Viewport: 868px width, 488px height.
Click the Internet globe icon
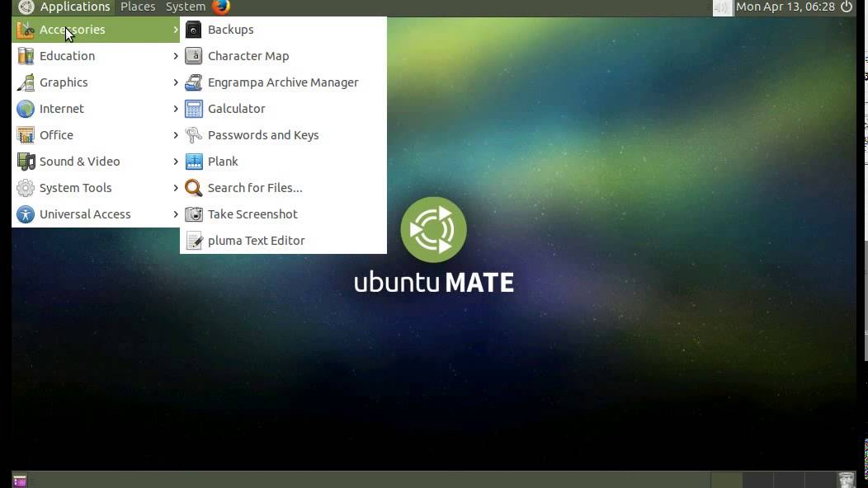point(26,109)
